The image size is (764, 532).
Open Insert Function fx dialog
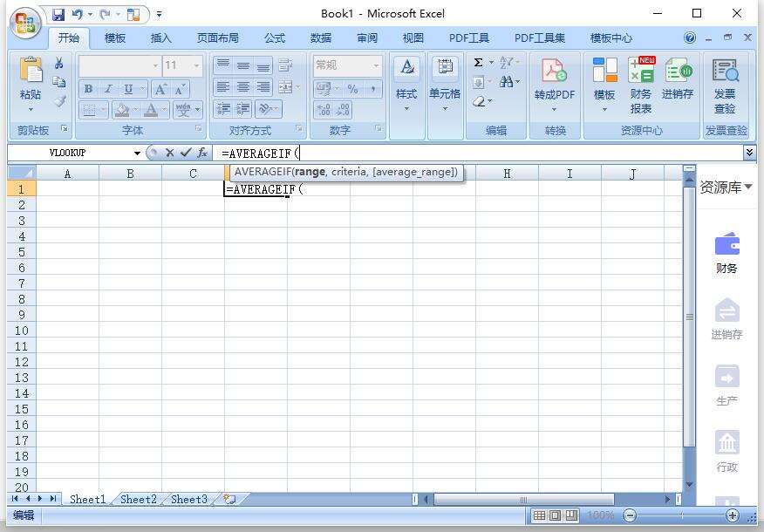coord(202,153)
